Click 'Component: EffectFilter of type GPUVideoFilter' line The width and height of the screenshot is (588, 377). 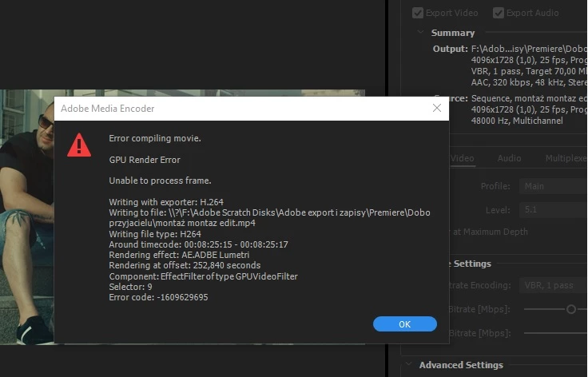point(203,276)
